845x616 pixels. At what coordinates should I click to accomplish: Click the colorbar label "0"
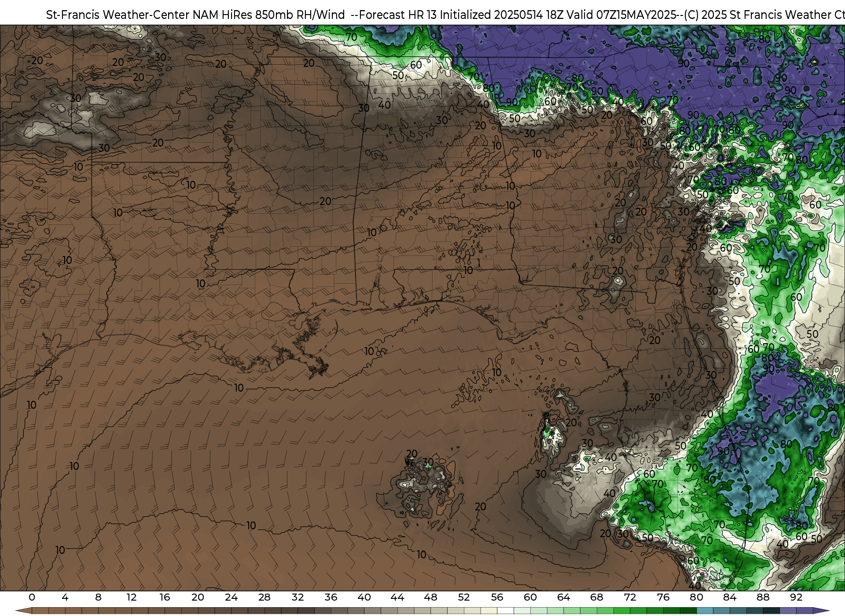coord(32,597)
